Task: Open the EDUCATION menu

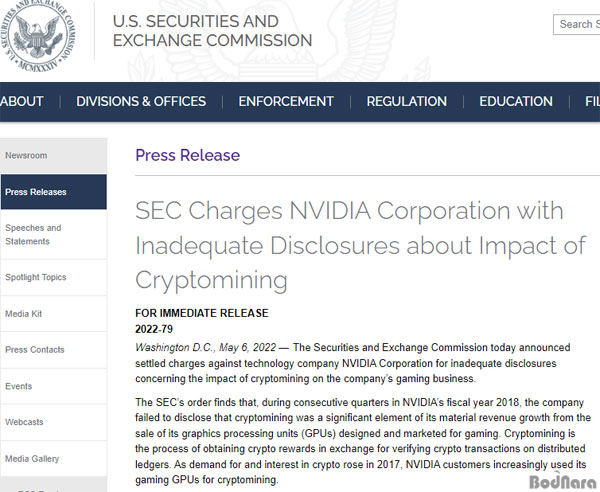Action: 516,101
